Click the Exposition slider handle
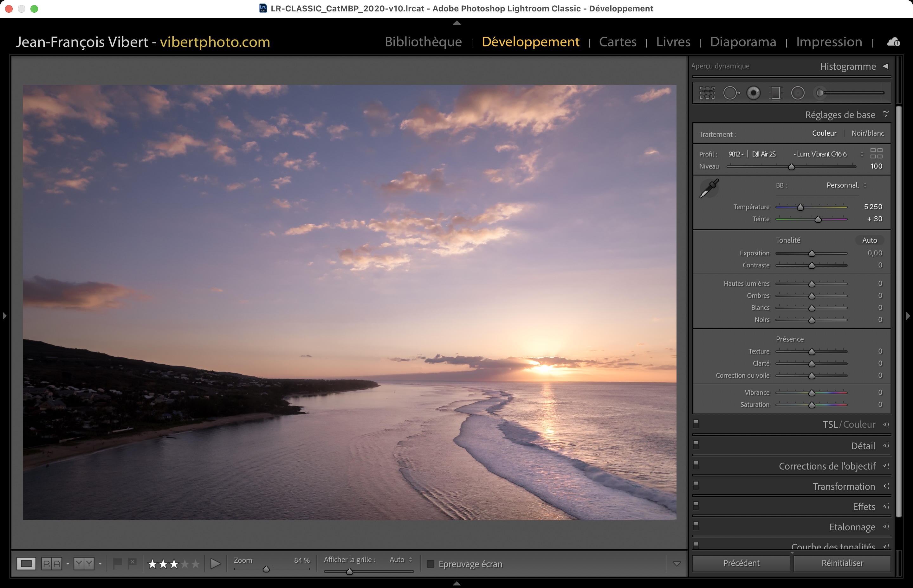The image size is (913, 588). click(812, 253)
